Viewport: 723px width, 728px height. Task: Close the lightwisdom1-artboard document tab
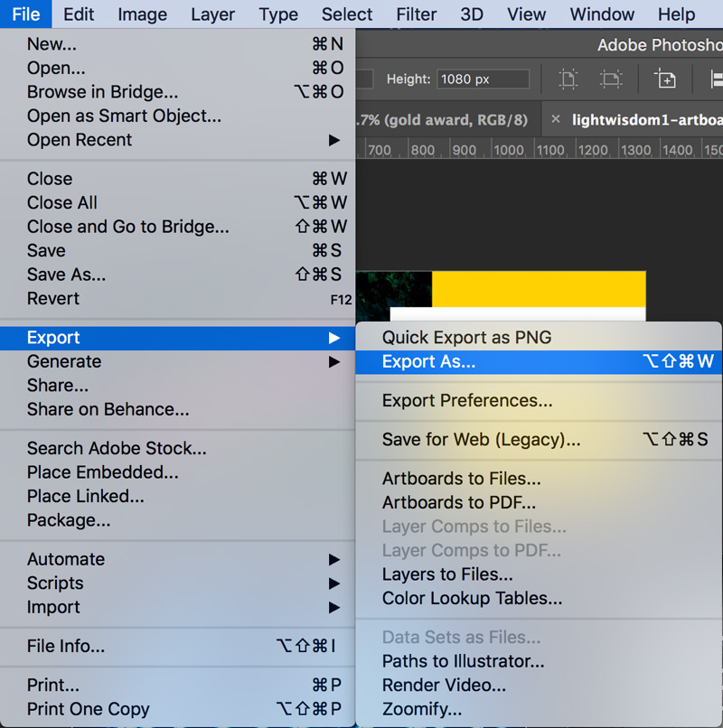coord(555,119)
